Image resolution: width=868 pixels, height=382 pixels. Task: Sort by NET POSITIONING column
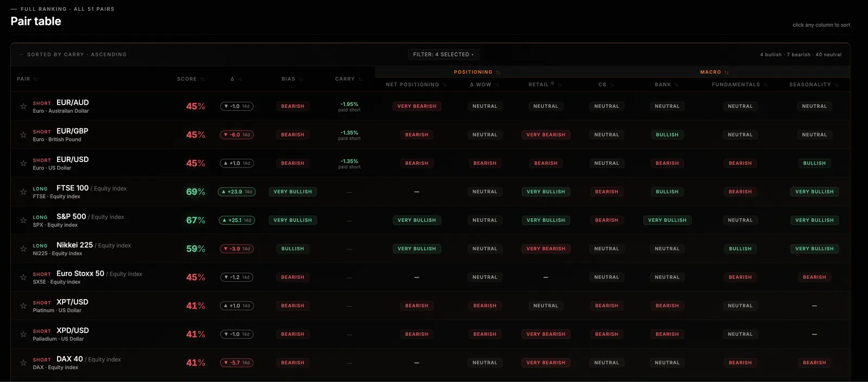pos(416,85)
